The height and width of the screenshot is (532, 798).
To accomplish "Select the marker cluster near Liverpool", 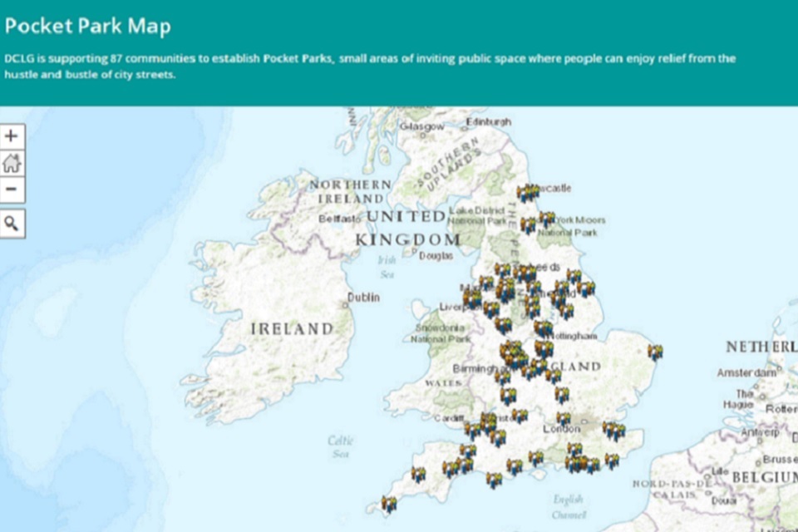I will (x=471, y=298).
